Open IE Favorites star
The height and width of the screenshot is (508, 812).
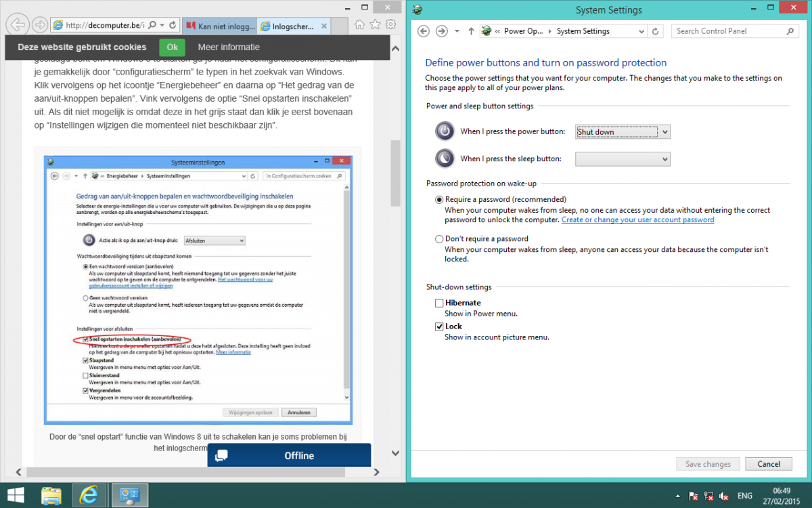pyautogui.click(x=375, y=25)
